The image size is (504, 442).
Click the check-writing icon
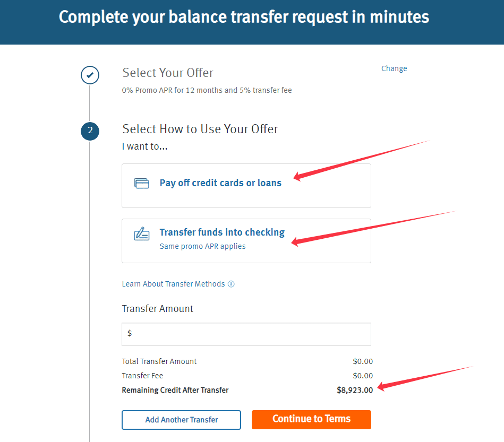click(142, 234)
